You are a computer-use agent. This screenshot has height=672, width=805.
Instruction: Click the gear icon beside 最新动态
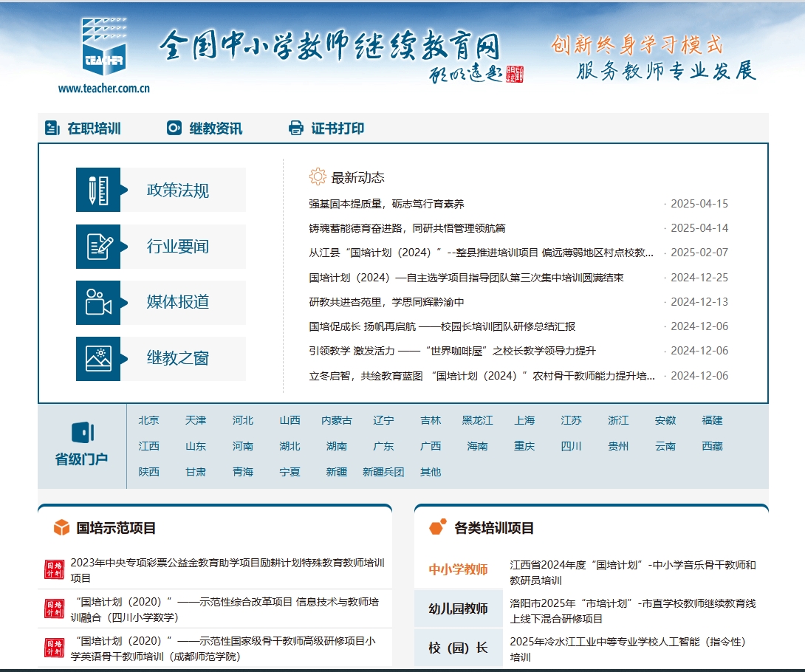(x=318, y=176)
